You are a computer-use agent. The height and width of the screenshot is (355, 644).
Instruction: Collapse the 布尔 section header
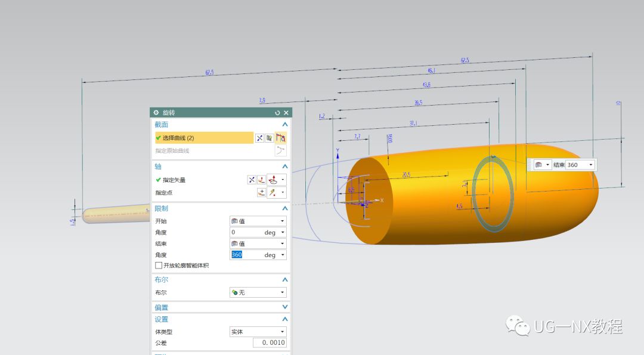pyautogui.click(x=285, y=280)
